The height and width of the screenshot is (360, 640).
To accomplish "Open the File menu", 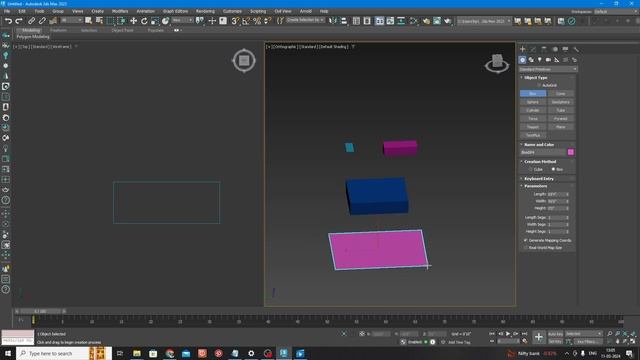I will click(7, 11).
